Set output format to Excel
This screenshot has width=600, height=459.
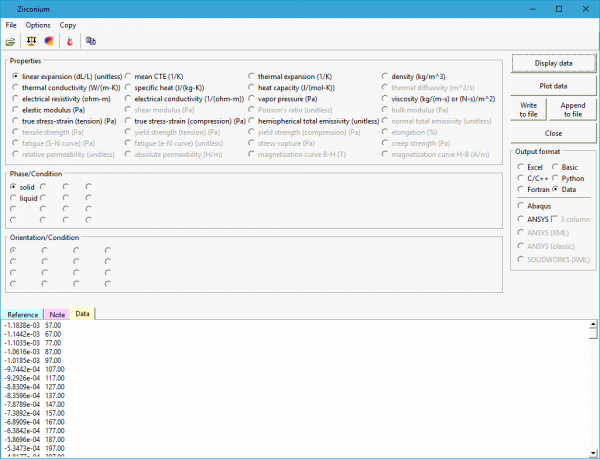coord(530,167)
